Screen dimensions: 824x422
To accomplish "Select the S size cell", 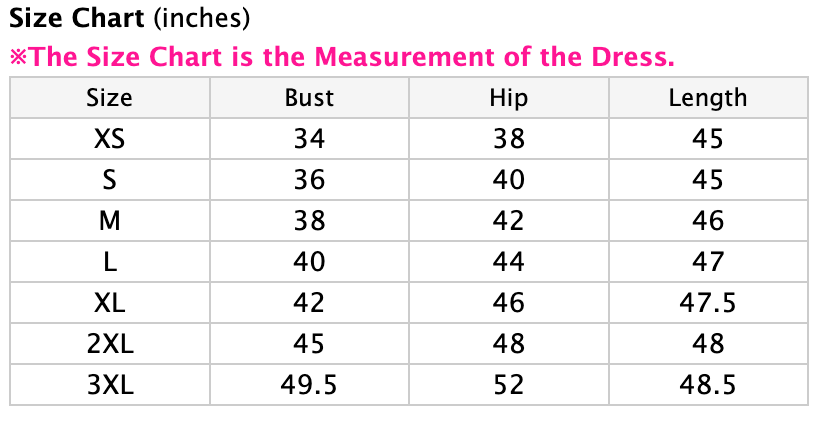I will tap(109, 180).
